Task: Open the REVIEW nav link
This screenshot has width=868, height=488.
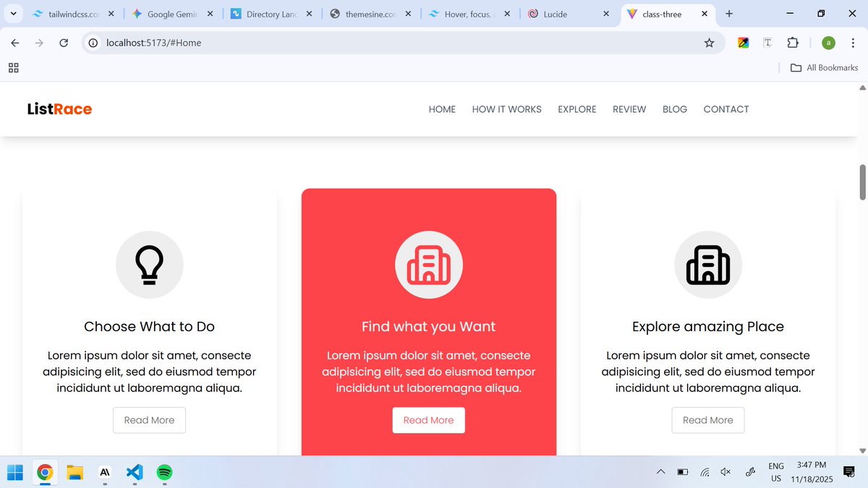Action: click(629, 109)
